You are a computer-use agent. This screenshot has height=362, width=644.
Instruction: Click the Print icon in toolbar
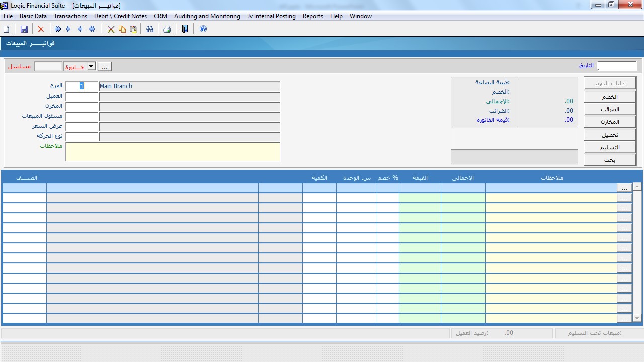tap(167, 29)
